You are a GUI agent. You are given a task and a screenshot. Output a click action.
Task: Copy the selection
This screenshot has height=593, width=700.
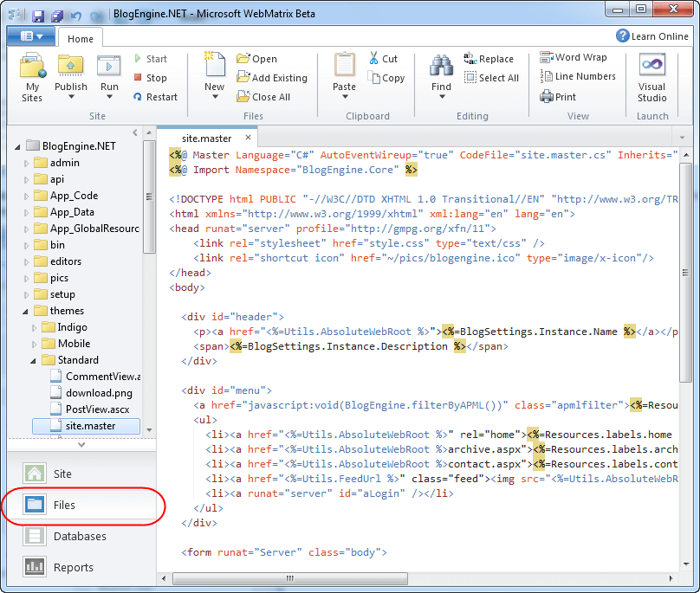click(386, 78)
